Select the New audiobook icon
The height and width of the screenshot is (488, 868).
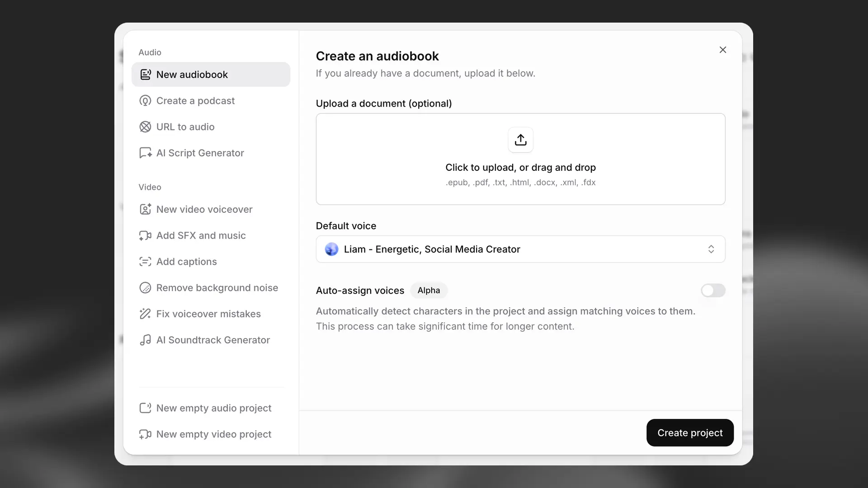[x=145, y=74]
